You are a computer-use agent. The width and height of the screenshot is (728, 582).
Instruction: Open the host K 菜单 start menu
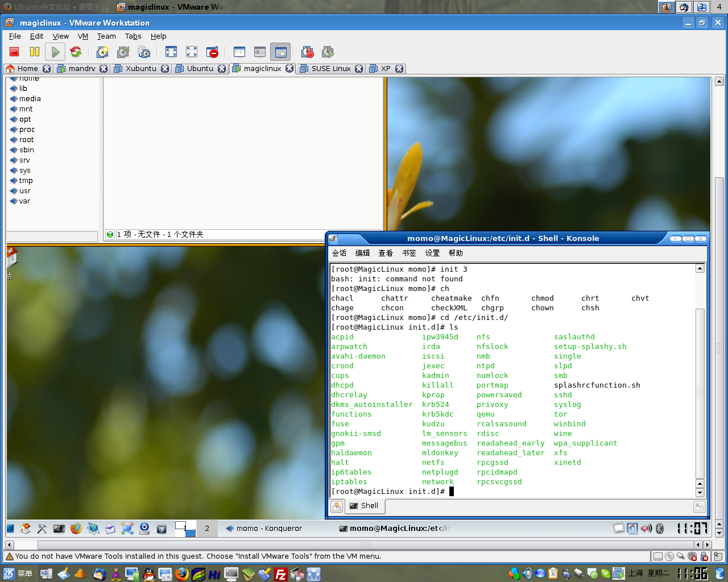pos(18,573)
